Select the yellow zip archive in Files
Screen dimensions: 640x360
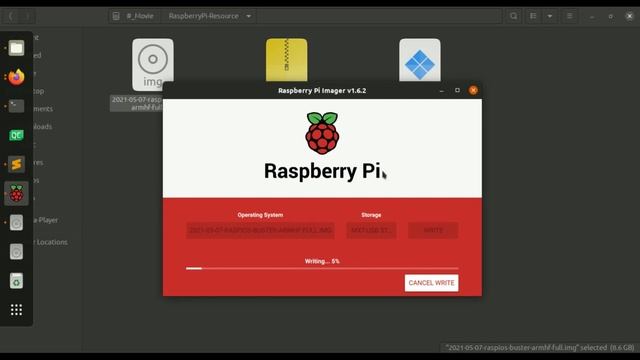pos(287,60)
